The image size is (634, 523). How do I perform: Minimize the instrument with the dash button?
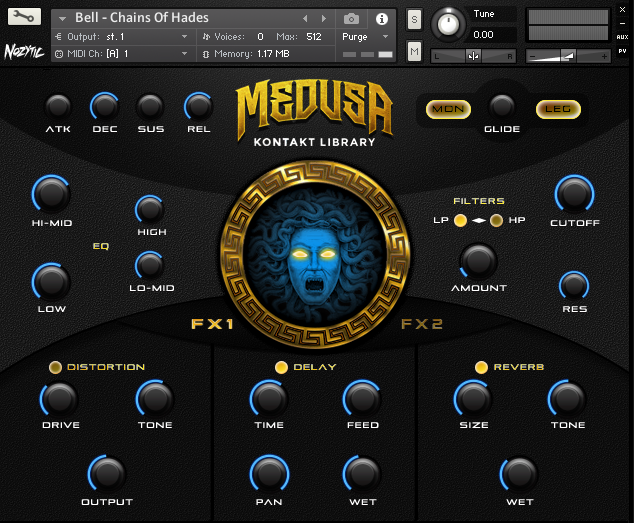pos(623,23)
